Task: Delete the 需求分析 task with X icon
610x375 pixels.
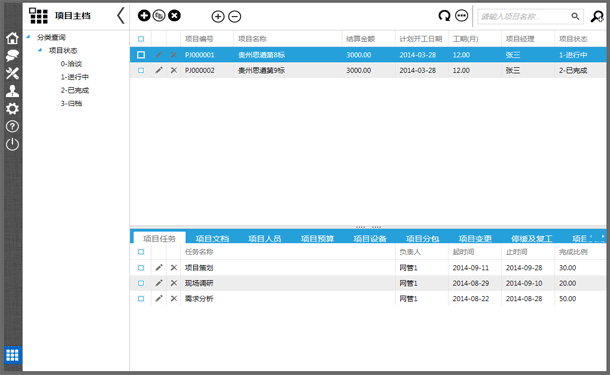Action: point(174,299)
